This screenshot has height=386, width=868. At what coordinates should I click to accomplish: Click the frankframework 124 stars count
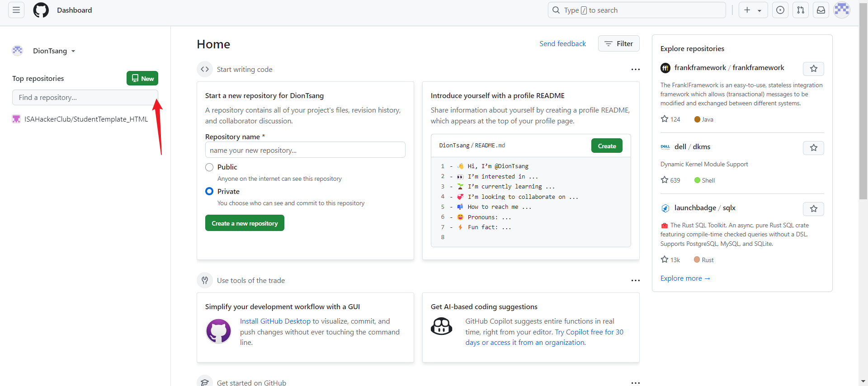click(x=670, y=119)
